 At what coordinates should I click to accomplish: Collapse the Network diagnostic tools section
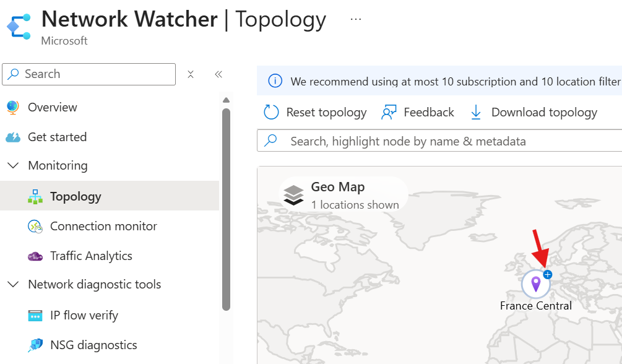[13, 284]
